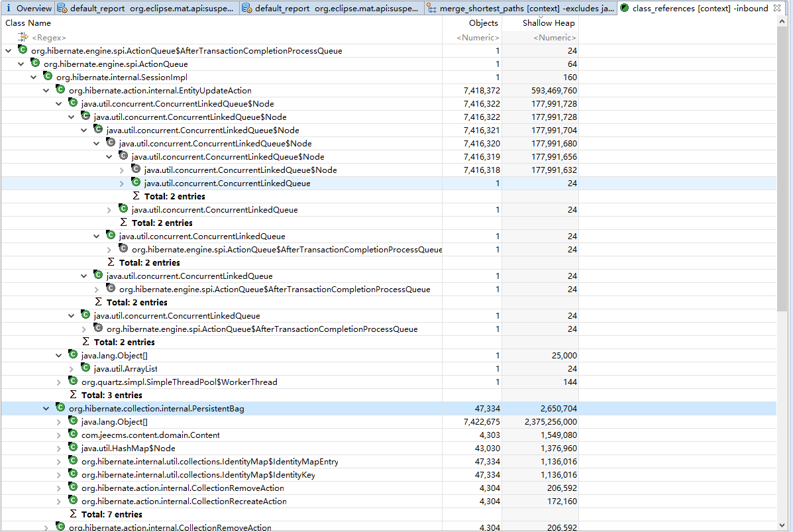The height and width of the screenshot is (532, 793).
Task: Click the class icon beside org.hibernate.internal.SessionImpl
Action: pyautogui.click(x=48, y=77)
